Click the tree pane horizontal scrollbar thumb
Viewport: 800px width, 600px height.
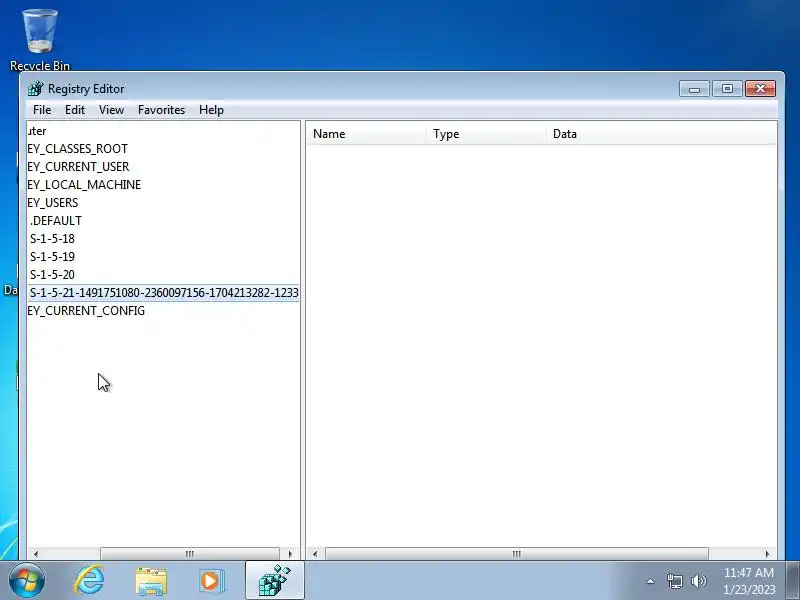[190, 554]
